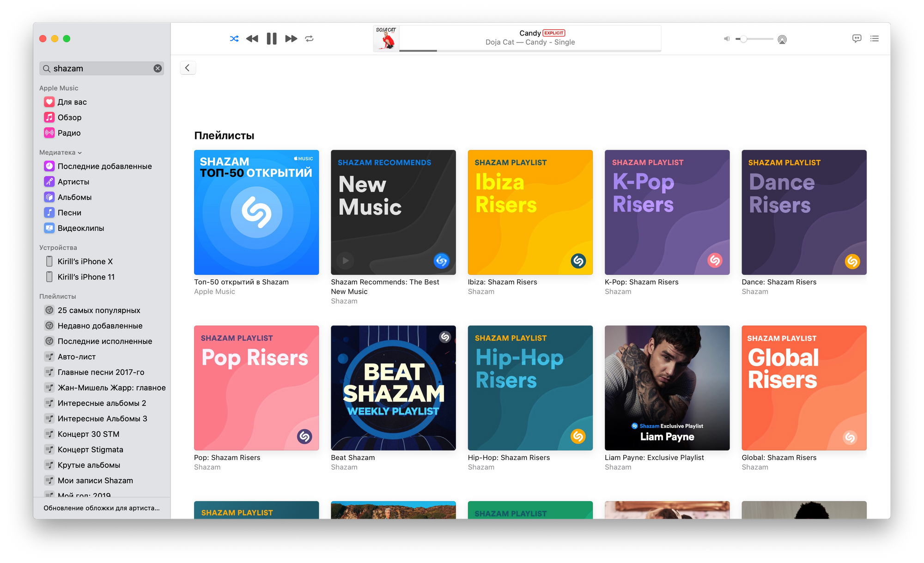Click Apple Music curator link under Топ-50

[214, 291]
